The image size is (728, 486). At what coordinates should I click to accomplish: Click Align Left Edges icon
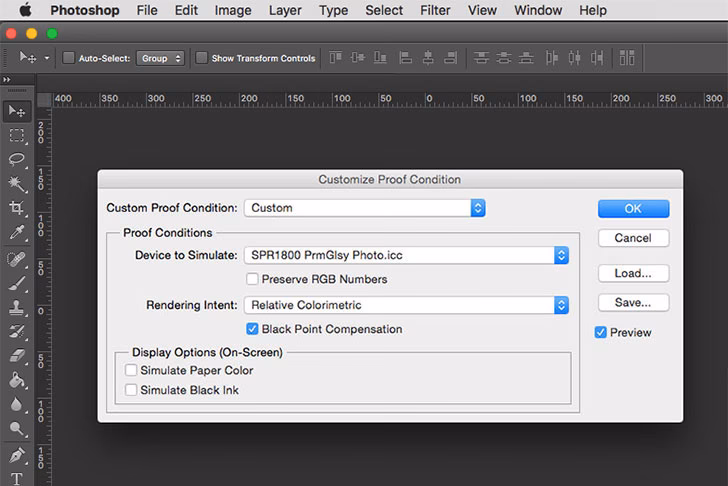tap(405, 58)
